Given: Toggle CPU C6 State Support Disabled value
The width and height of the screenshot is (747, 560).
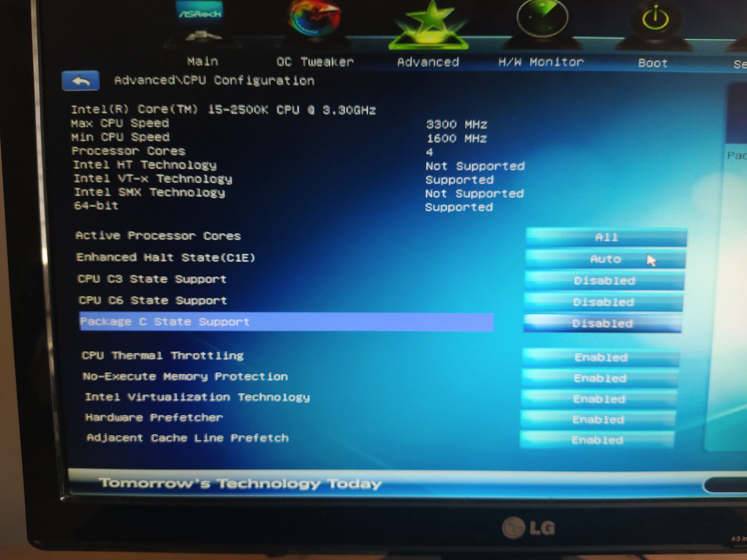Looking at the screenshot, I should [x=603, y=302].
